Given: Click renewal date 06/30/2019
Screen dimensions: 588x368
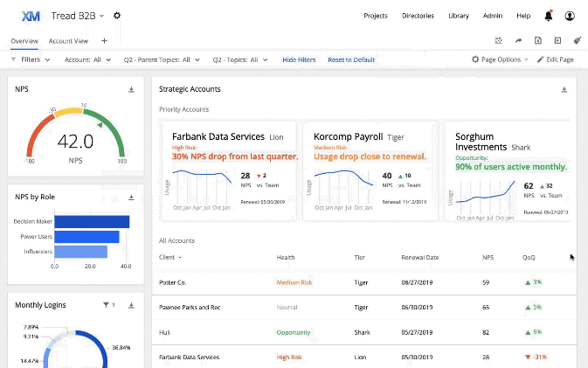Looking at the screenshot, I should [417, 307].
